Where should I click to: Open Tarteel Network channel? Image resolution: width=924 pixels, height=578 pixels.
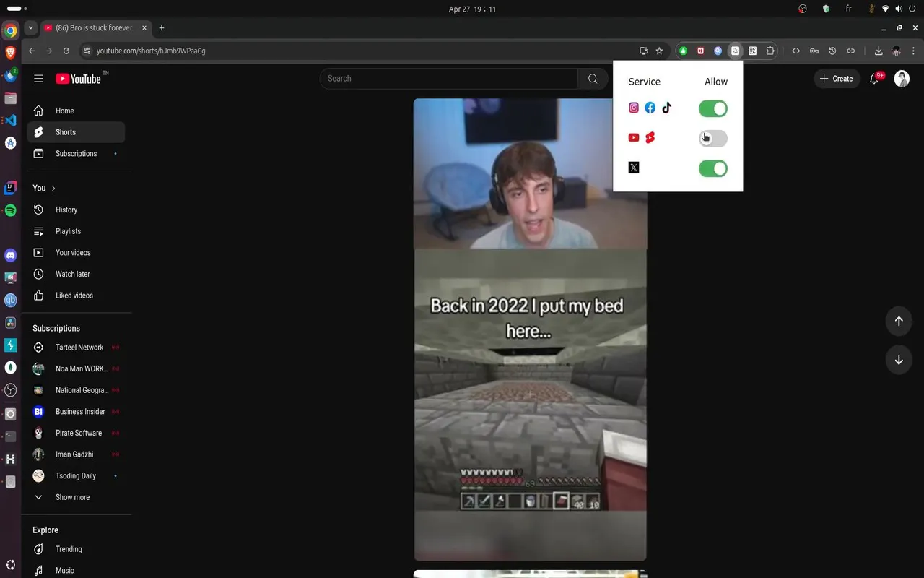click(77, 348)
